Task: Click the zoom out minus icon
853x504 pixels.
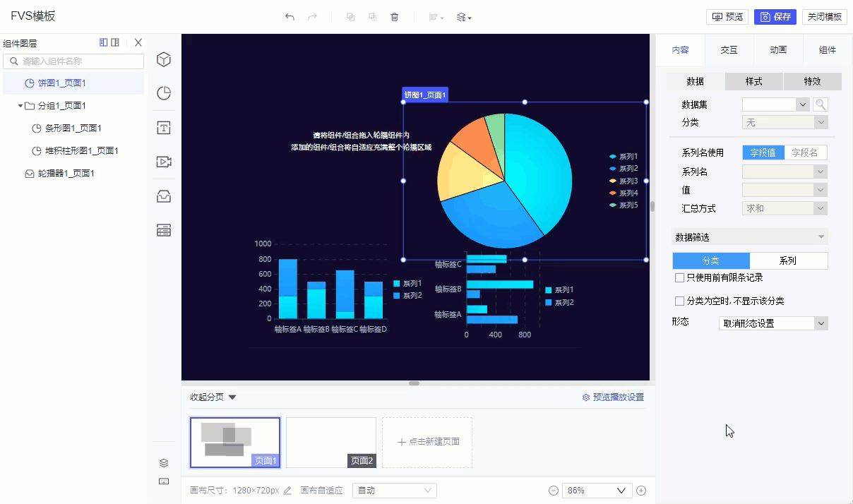Action: point(554,491)
